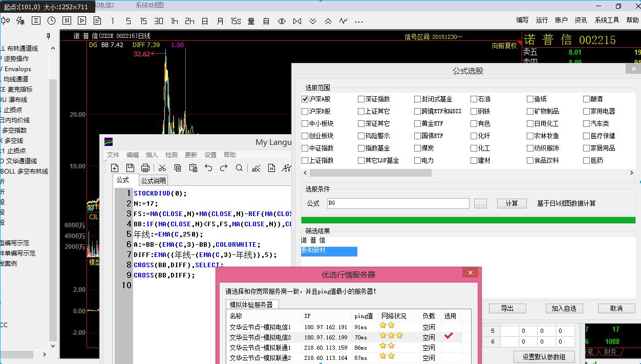
Task: Click the clock icon in main toolbar
Action: point(51,21)
